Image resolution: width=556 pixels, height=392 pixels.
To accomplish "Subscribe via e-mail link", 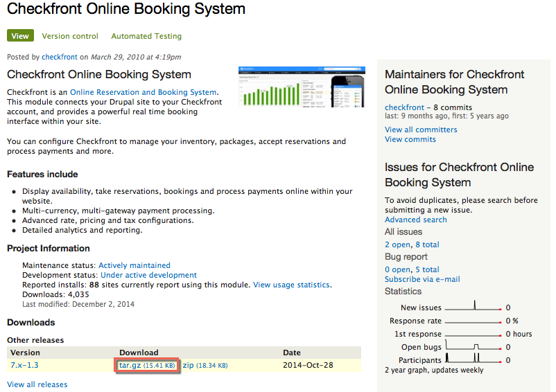I will click(x=422, y=279).
